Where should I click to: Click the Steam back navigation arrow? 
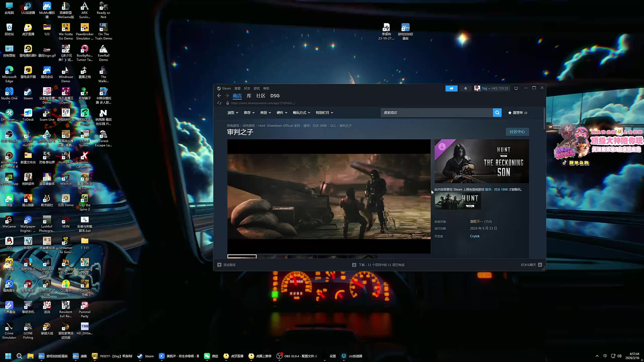219,96
